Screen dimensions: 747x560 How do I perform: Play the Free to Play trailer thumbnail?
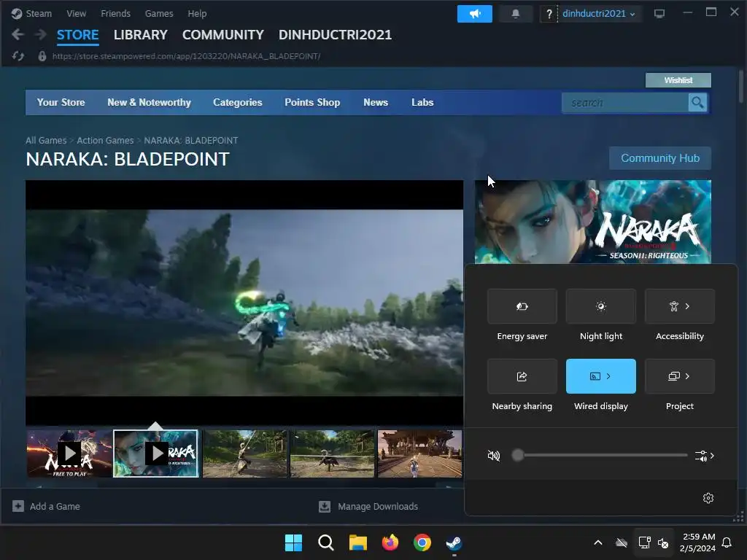pos(69,454)
